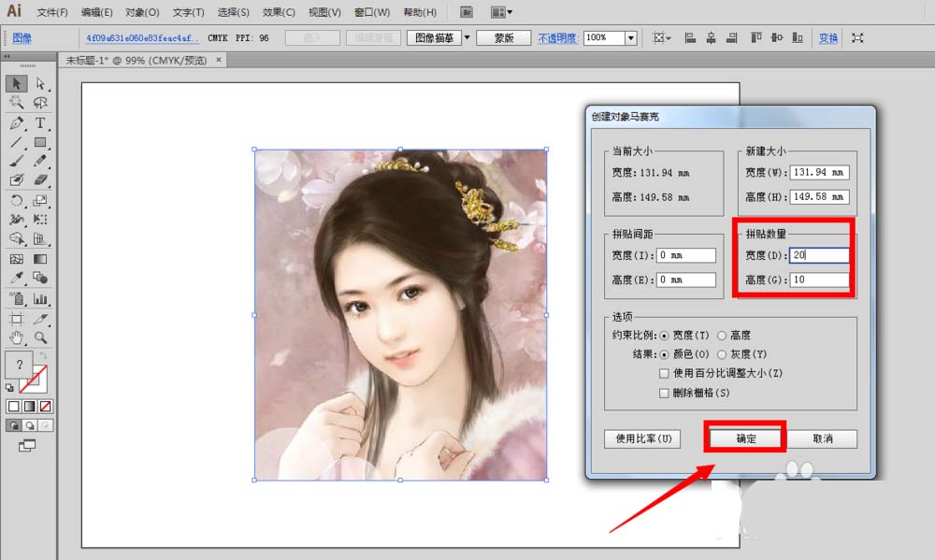Select the Gradient tool
The width and height of the screenshot is (935, 560).
pos(40,259)
